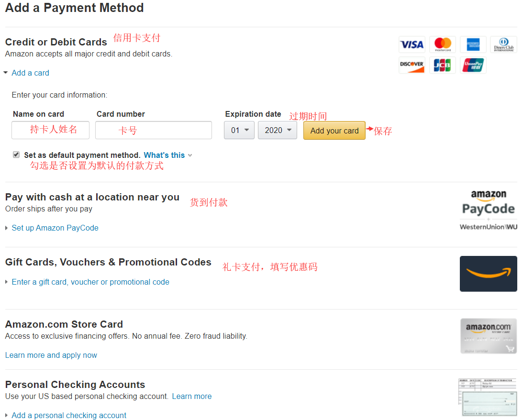
Task: Click the Add your card button
Action: 334,130
